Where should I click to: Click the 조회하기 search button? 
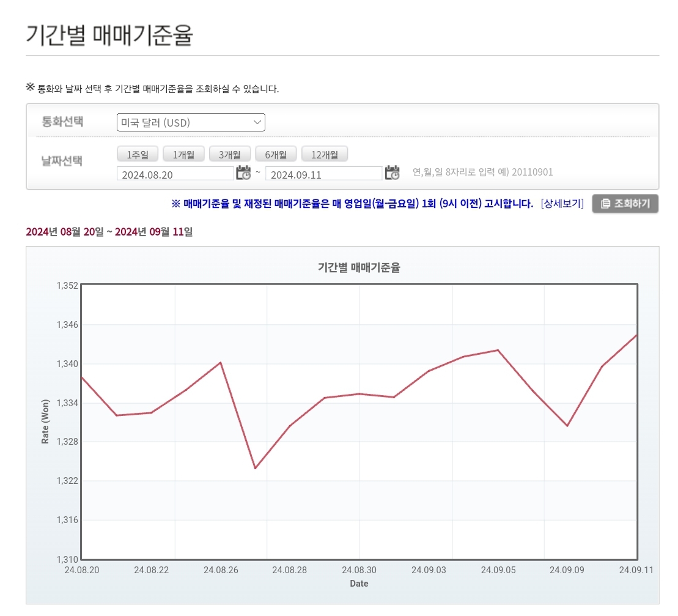point(625,203)
